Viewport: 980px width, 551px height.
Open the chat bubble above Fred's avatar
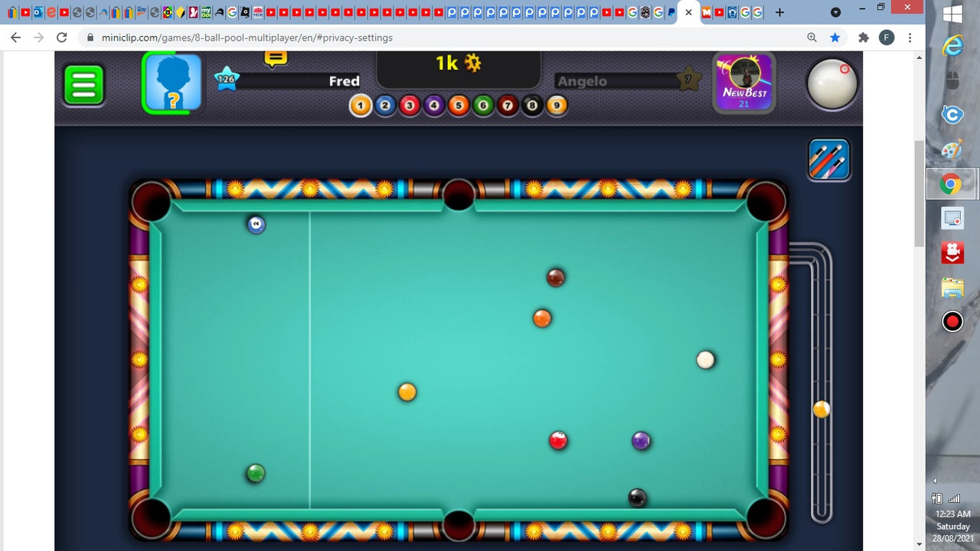[x=275, y=57]
